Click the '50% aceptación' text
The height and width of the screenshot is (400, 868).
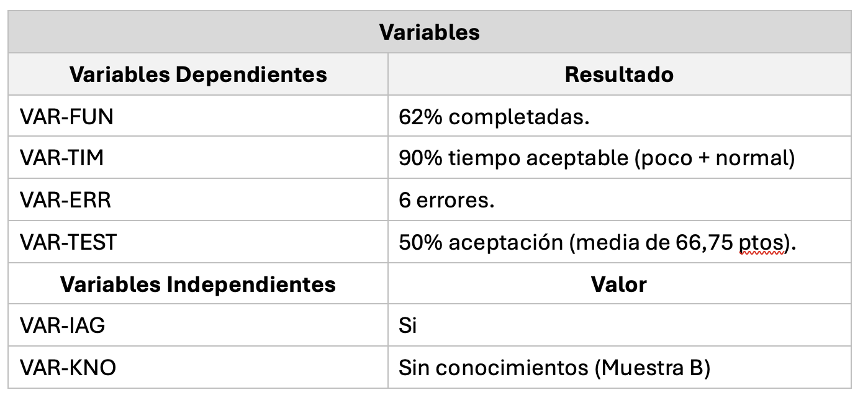coord(481,242)
